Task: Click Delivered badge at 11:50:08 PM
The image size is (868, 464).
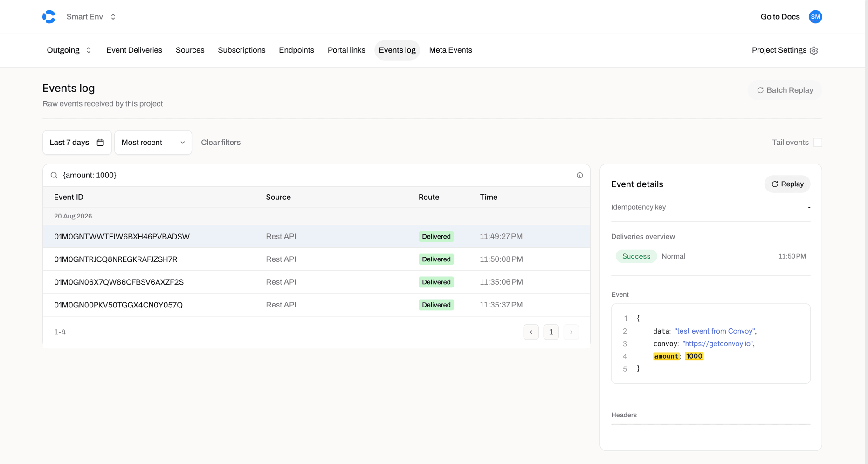Action: tap(436, 259)
